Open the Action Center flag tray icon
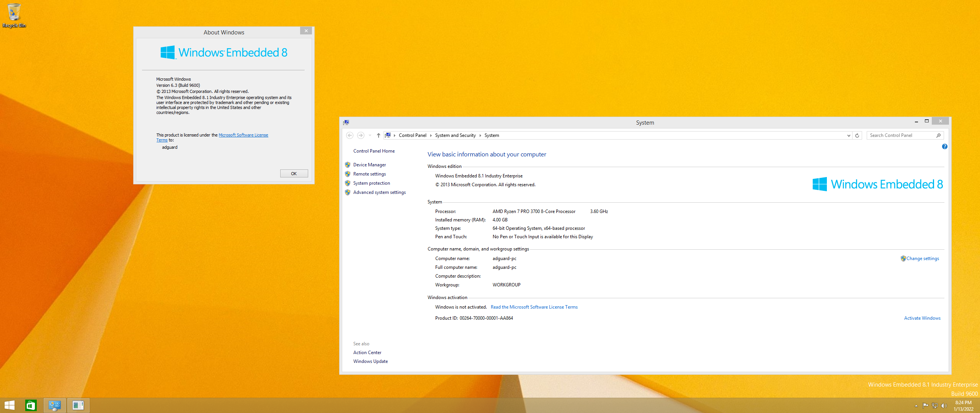980x413 pixels. click(925, 406)
